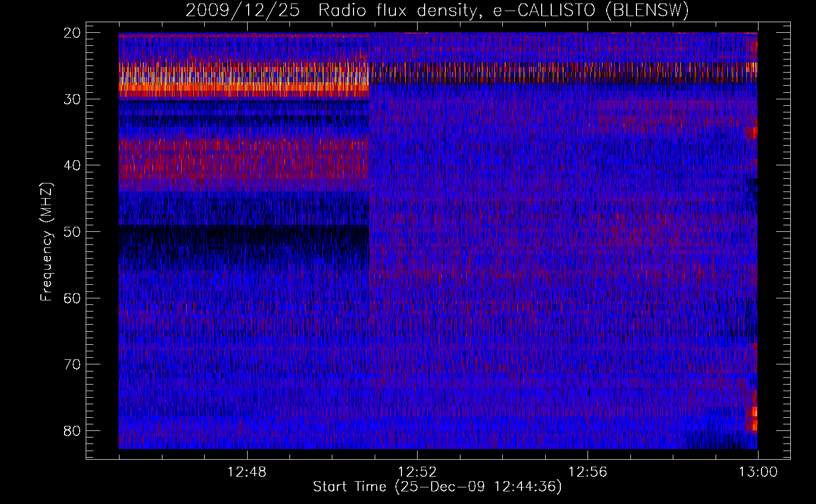Click the 13:00 time tick label
The image size is (816, 504).
(758, 472)
